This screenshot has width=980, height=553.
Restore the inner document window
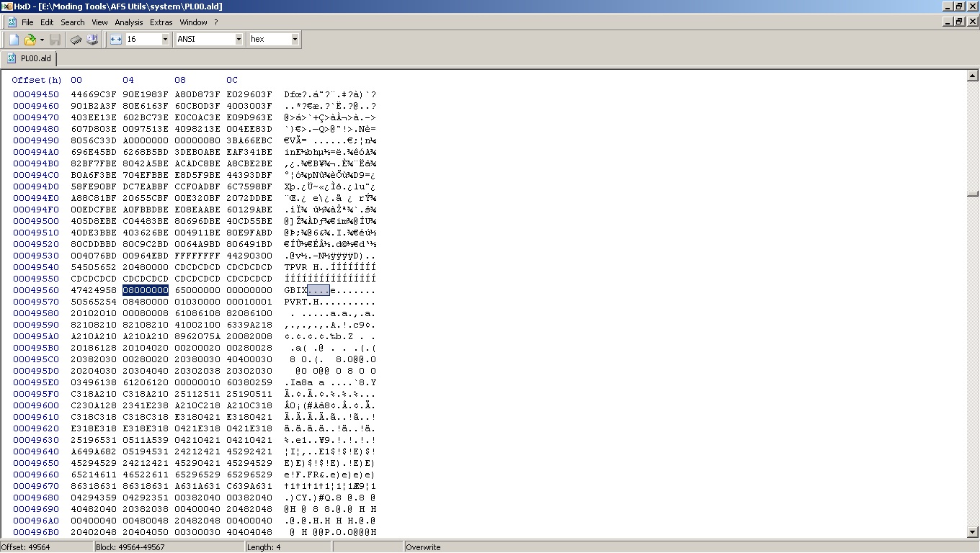click(x=960, y=22)
